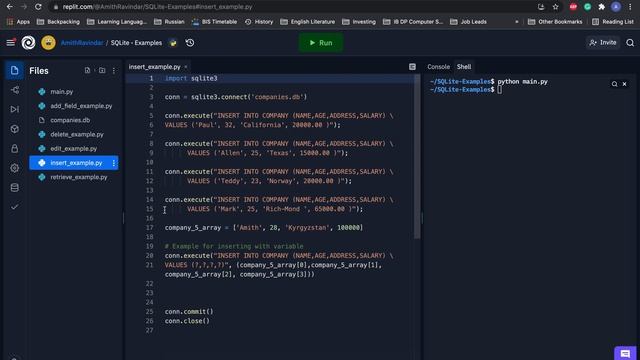This screenshot has width=640, height=360.
Task: Select insert_example.py in file tree
Action: (73, 163)
